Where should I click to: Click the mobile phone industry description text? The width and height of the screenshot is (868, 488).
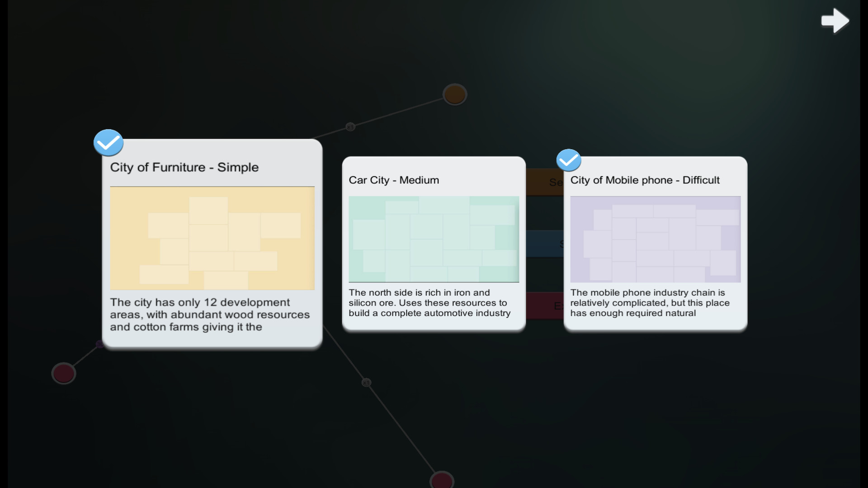(650, 303)
